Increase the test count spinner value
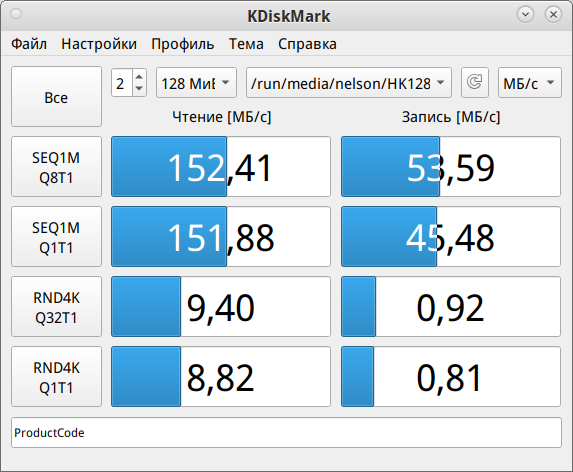Image resolution: width=573 pixels, height=472 pixels. tap(139, 77)
